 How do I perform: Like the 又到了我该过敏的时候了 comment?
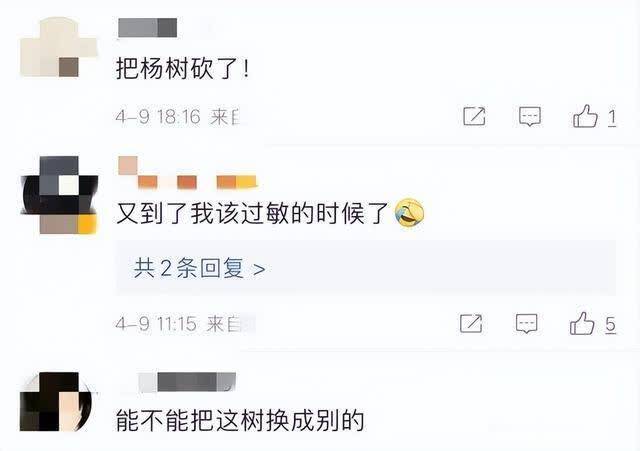pos(582,323)
